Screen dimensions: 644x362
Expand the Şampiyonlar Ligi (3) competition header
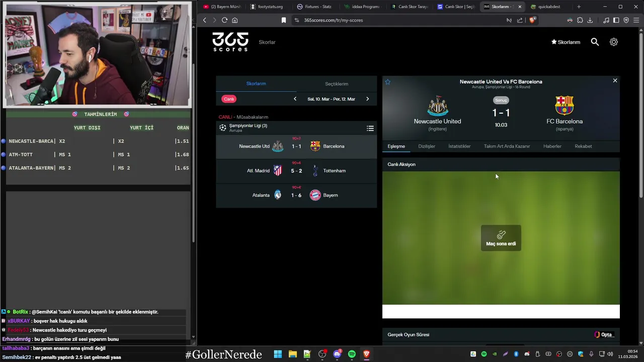click(296, 128)
